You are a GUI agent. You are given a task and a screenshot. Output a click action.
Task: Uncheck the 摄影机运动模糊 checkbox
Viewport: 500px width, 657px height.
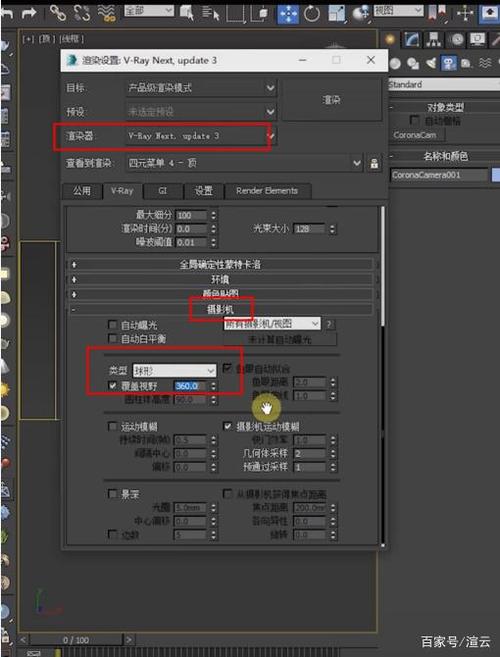(x=228, y=427)
